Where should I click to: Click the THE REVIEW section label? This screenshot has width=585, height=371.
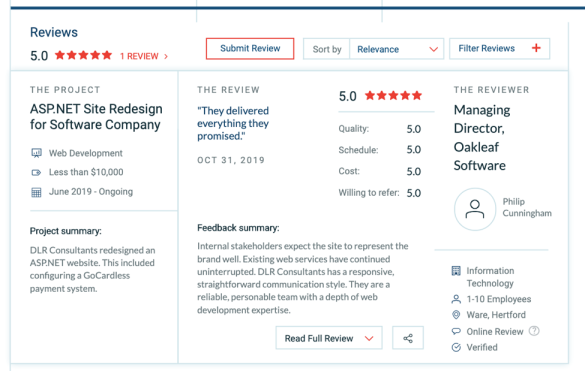point(228,90)
